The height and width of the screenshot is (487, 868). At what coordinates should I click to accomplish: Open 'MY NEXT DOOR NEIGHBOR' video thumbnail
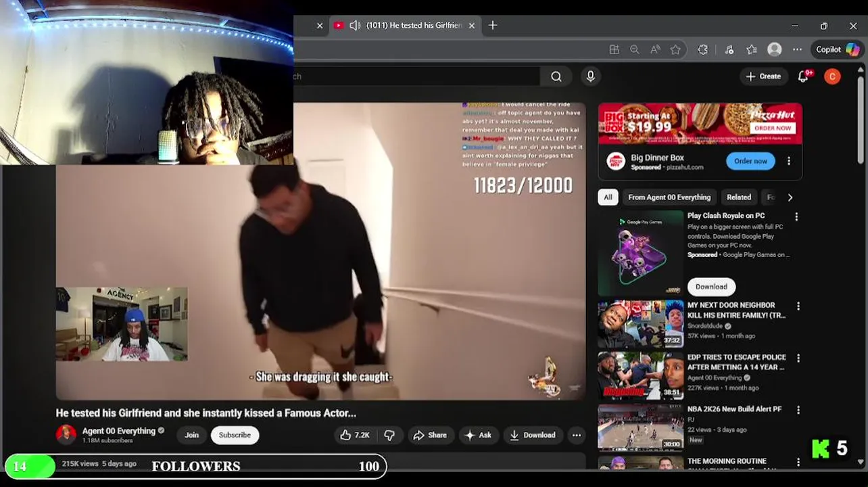640,324
